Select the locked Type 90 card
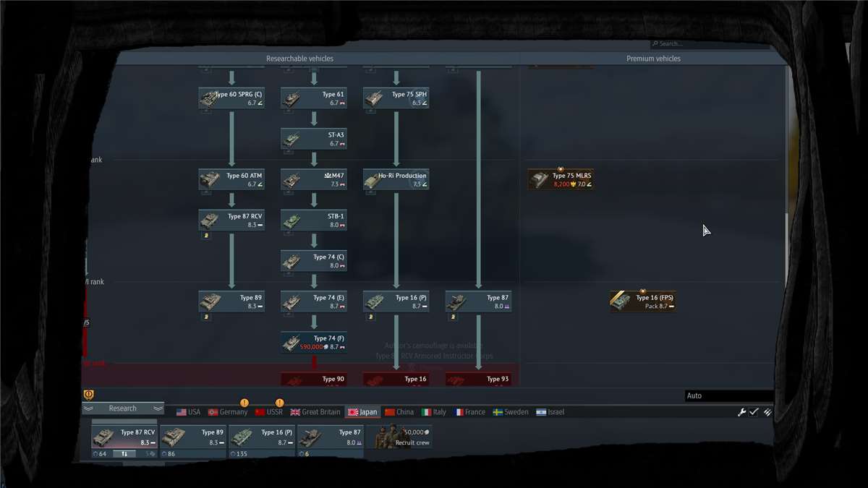This screenshot has height=488, width=868. [314, 379]
